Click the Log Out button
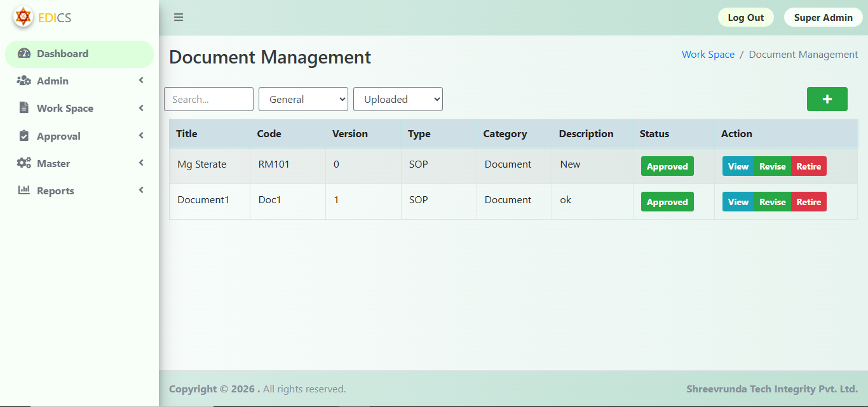This screenshot has width=868, height=407. point(745,18)
